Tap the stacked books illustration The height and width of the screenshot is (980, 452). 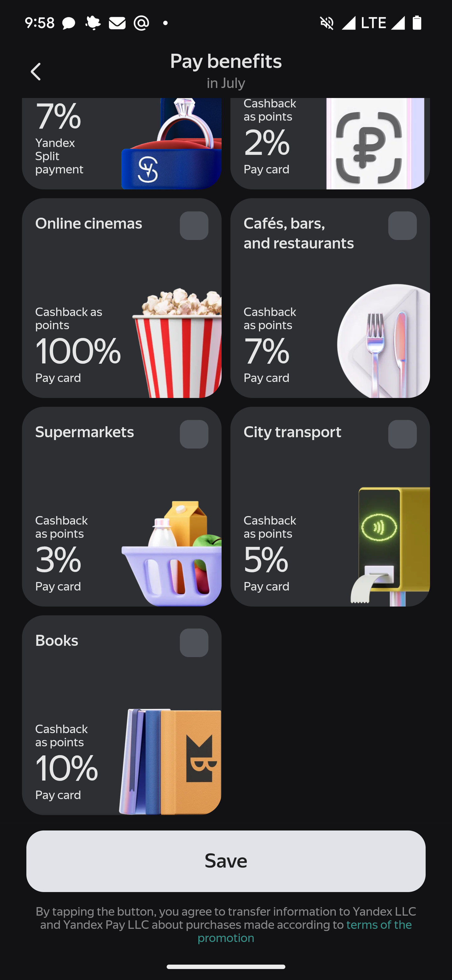[170, 761]
